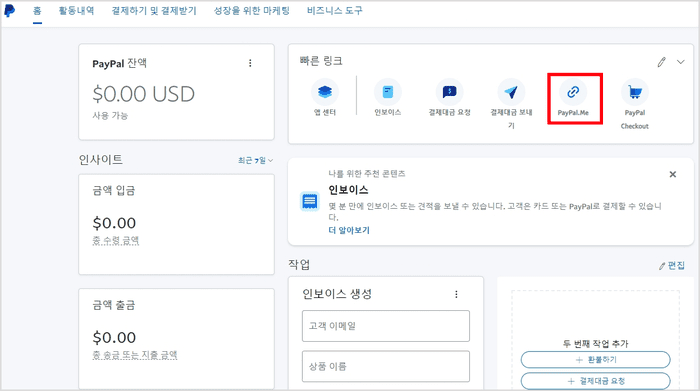Viewport: 700px width, 391px height.
Task: Collapse the 빠른 링크 panel chevron
Action: (x=680, y=62)
